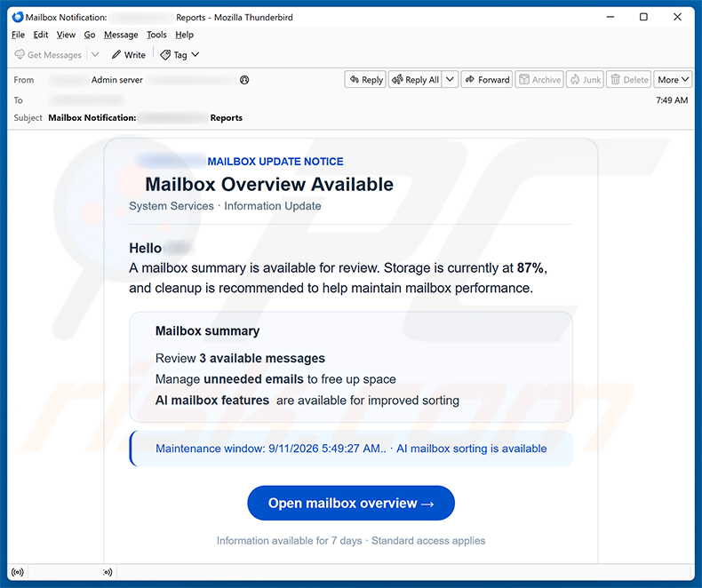Mark message as Junk
Screen dimensions: 702x588
[x=586, y=80]
